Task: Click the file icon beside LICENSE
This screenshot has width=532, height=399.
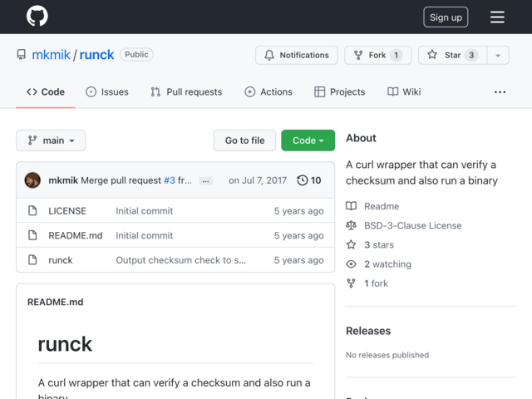Action: coord(32,210)
